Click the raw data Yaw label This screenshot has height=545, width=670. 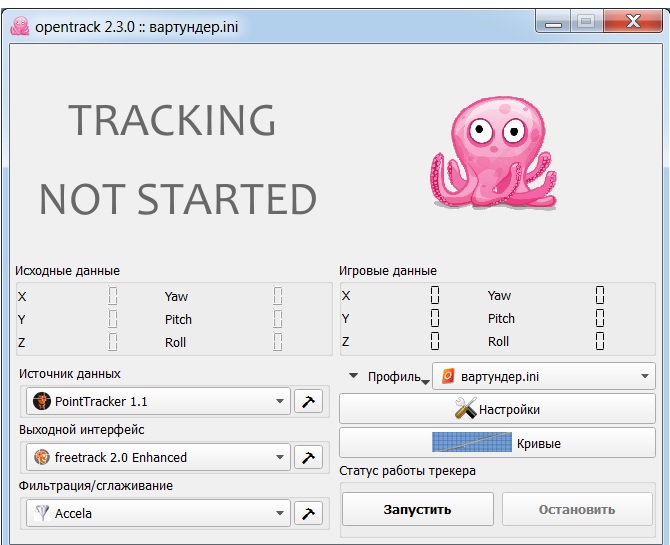pos(176,296)
